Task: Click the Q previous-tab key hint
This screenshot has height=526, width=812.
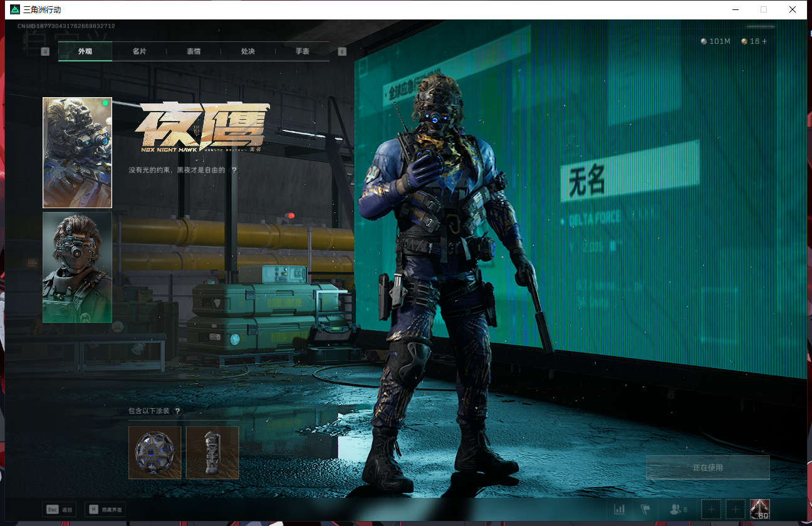Action: (45, 51)
